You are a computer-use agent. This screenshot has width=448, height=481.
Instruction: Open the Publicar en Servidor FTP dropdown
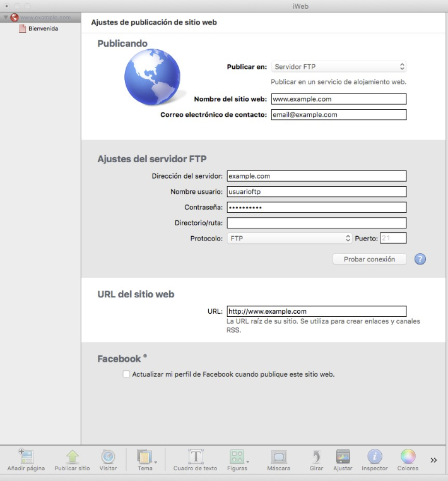pyautogui.click(x=339, y=66)
